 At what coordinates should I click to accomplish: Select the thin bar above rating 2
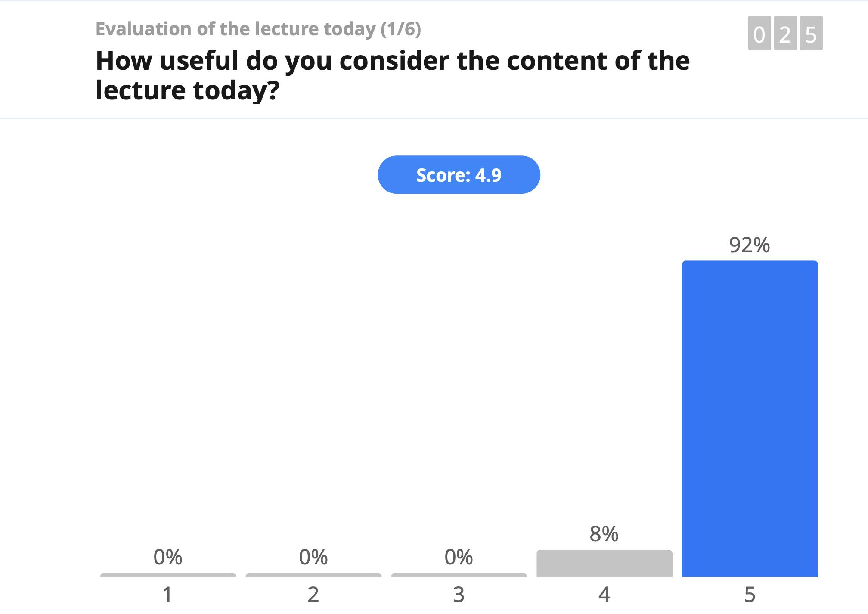tap(313, 574)
